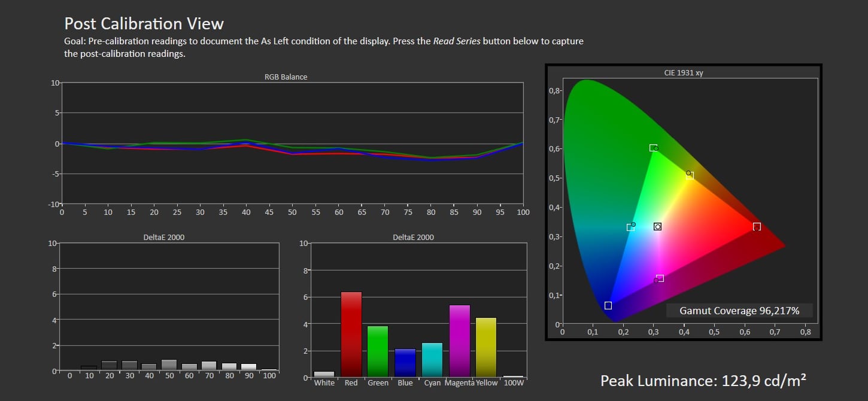Image resolution: width=868 pixels, height=401 pixels.
Task: Select the 20 percent grayscale DeltaE bar
Action: [109, 366]
